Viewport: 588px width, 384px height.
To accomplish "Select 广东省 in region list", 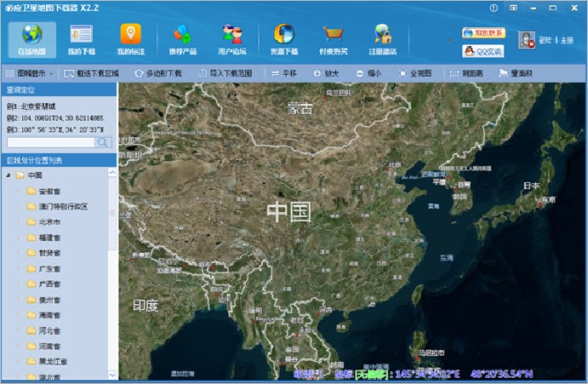I will [x=49, y=269].
